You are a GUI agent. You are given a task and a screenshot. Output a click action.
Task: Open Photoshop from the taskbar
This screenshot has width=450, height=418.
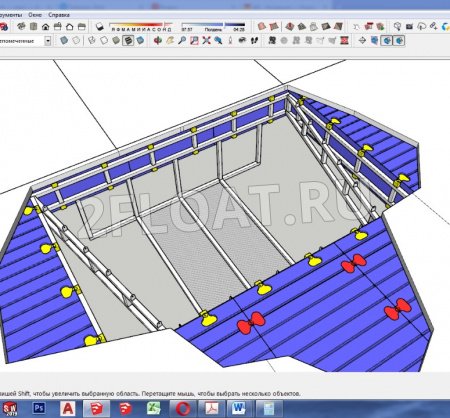pyautogui.click(x=39, y=408)
